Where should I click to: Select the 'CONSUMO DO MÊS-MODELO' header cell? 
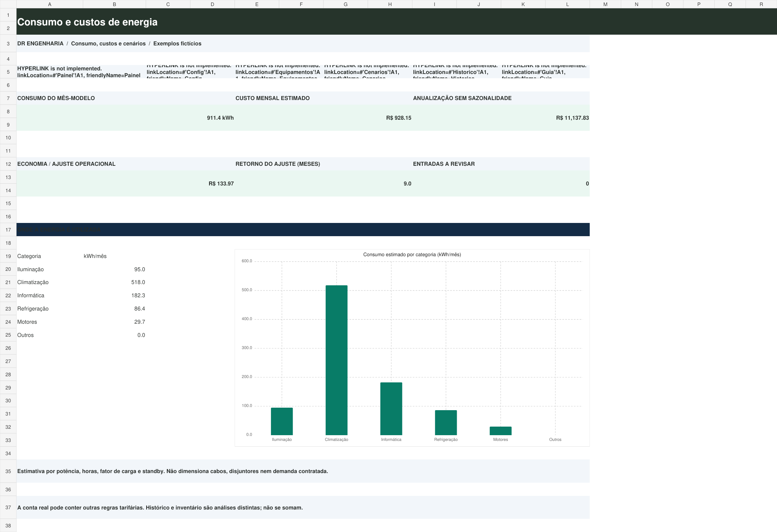pyautogui.click(x=125, y=98)
